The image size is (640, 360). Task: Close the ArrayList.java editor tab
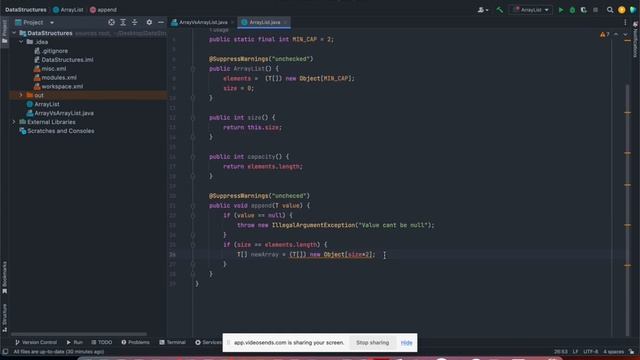(x=285, y=22)
